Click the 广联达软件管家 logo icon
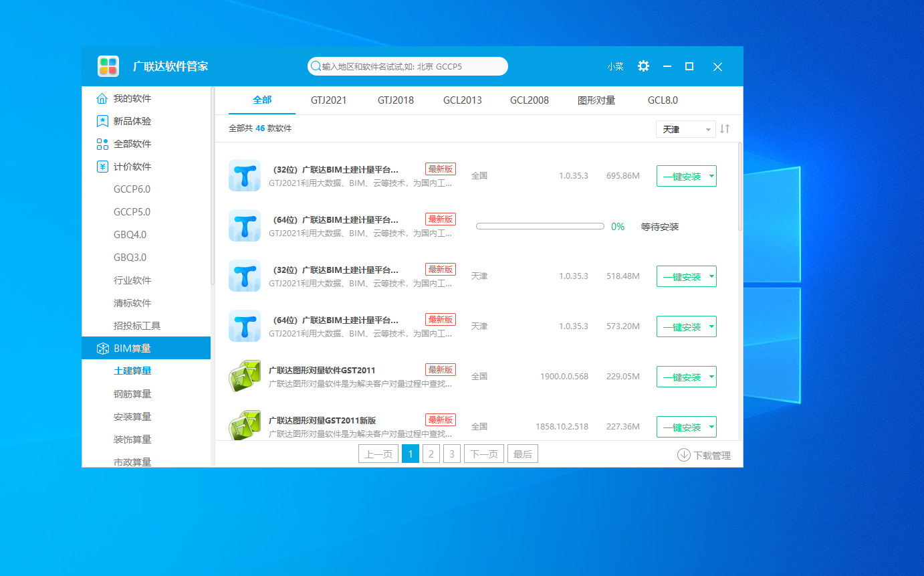Screen dimensions: 924x576 (x=108, y=66)
